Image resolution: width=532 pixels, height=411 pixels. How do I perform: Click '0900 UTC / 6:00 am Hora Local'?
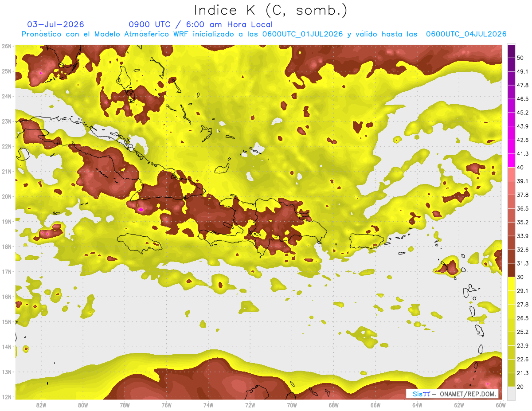[x=200, y=24]
